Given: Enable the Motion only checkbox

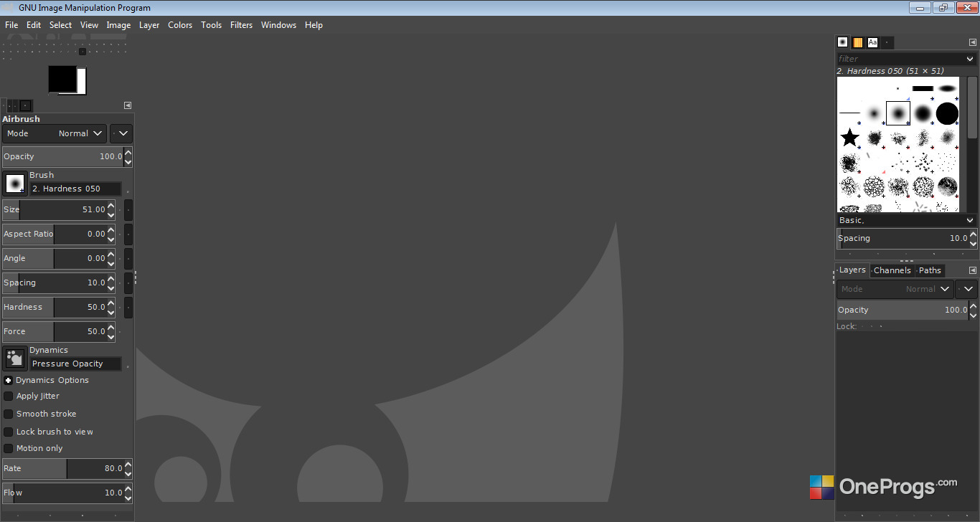Looking at the screenshot, I should click(x=9, y=449).
